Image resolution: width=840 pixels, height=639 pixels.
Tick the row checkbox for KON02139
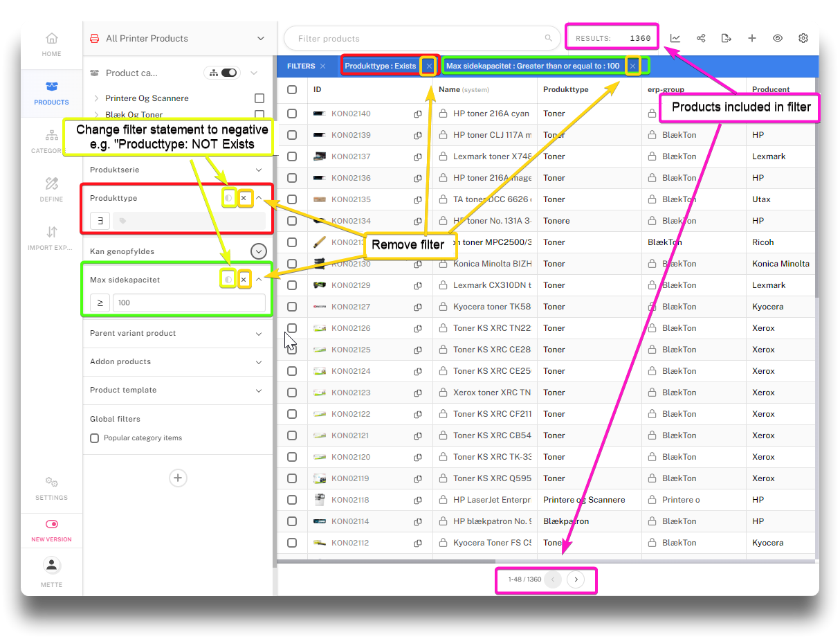pyautogui.click(x=292, y=135)
